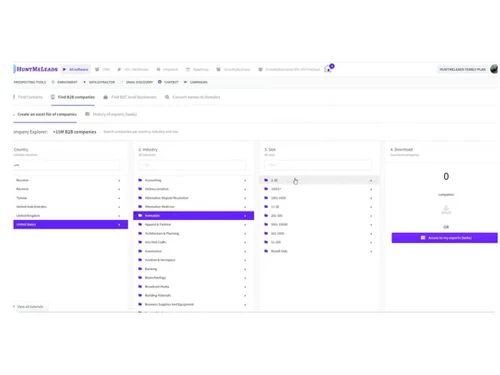Select Prospecting Tools menu
Screen dimensions: 500x375
[30, 82]
